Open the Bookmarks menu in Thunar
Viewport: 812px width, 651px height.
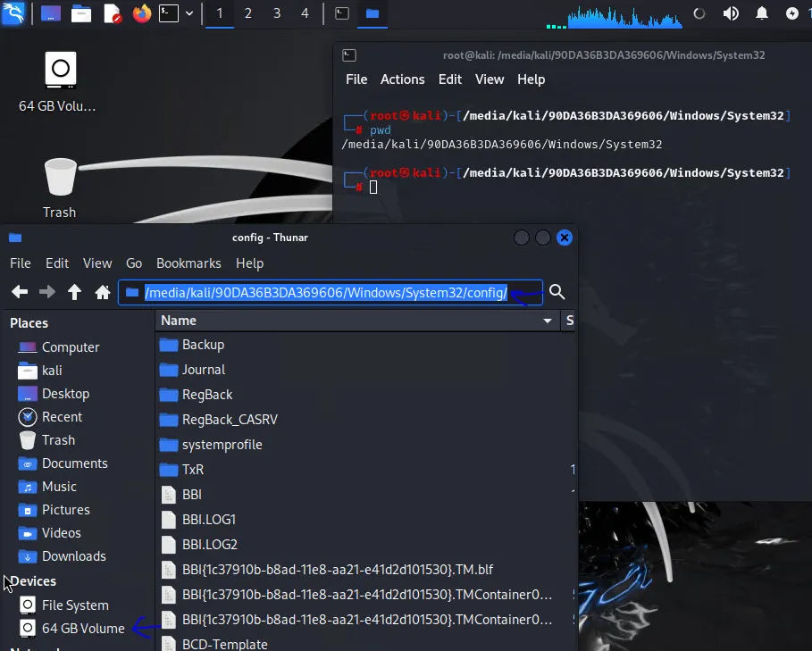coord(188,263)
